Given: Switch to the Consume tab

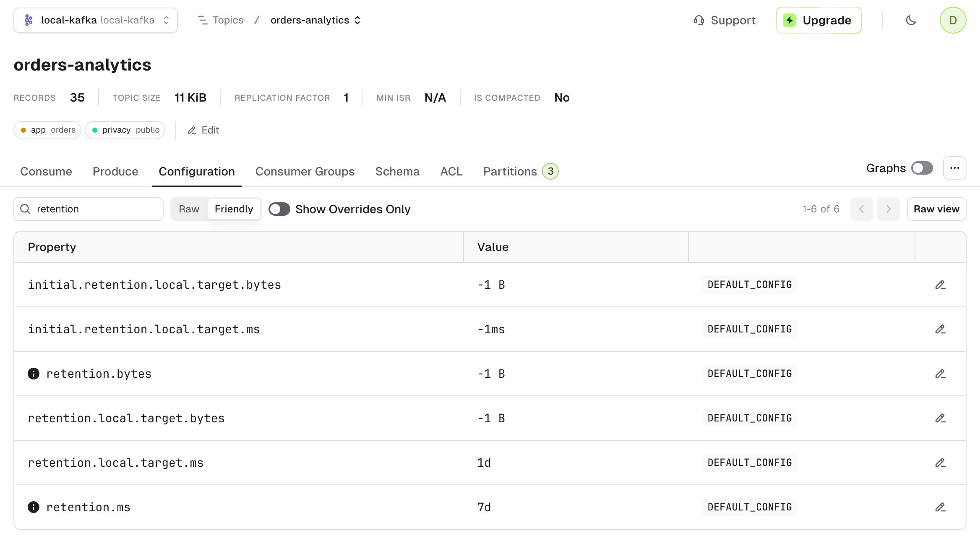Looking at the screenshot, I should 46,171.
